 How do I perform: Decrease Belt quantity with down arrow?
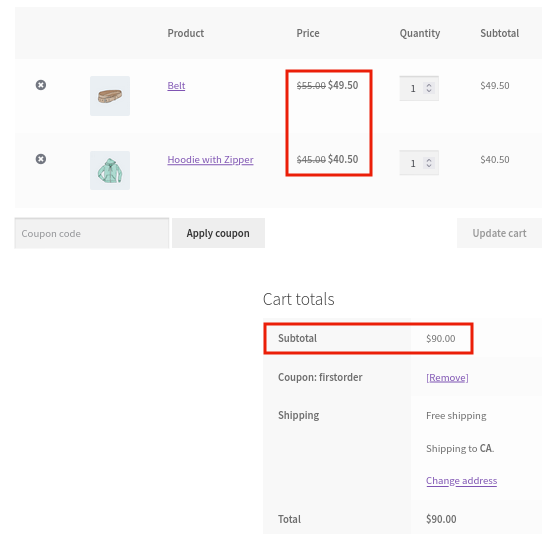[429, 91]
